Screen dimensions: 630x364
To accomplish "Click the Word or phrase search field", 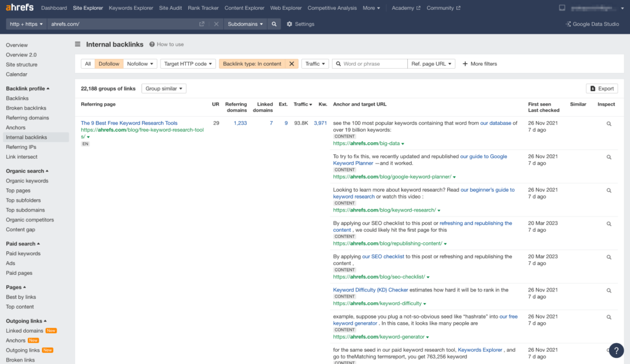I will tap(370, 64).
